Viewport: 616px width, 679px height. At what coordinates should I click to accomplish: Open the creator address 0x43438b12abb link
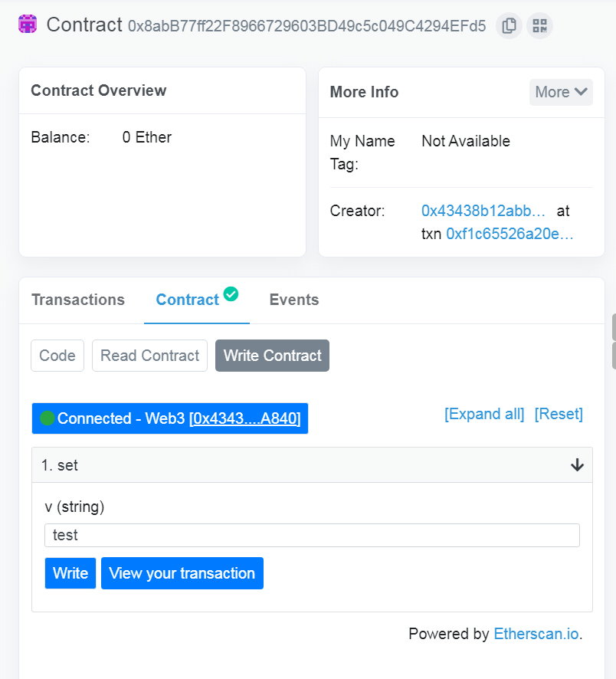point(483,211)
